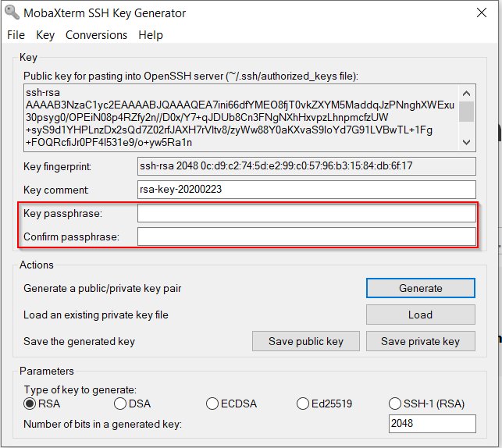Click the 'Confirm passphrase:' label

pos(71,236)
